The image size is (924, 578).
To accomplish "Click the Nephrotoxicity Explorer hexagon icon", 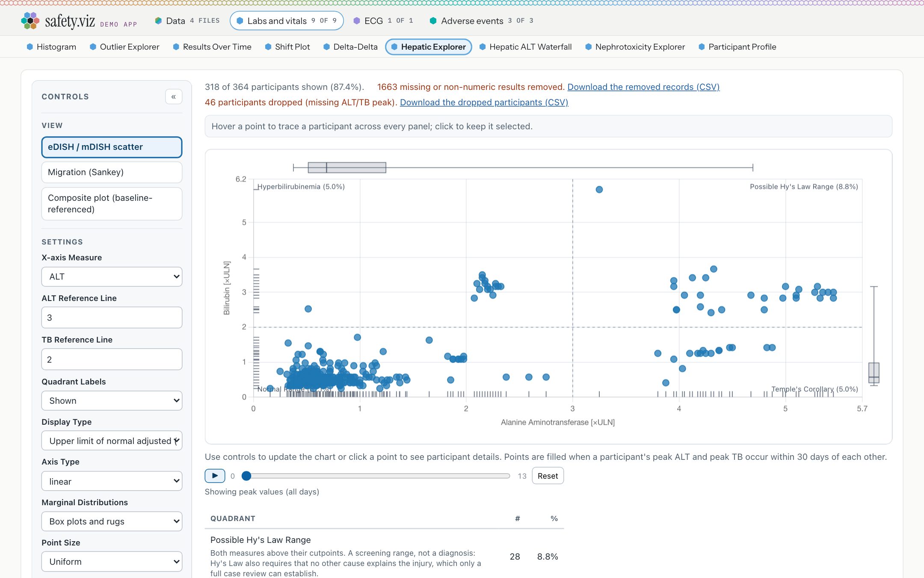I will point(589,47).
